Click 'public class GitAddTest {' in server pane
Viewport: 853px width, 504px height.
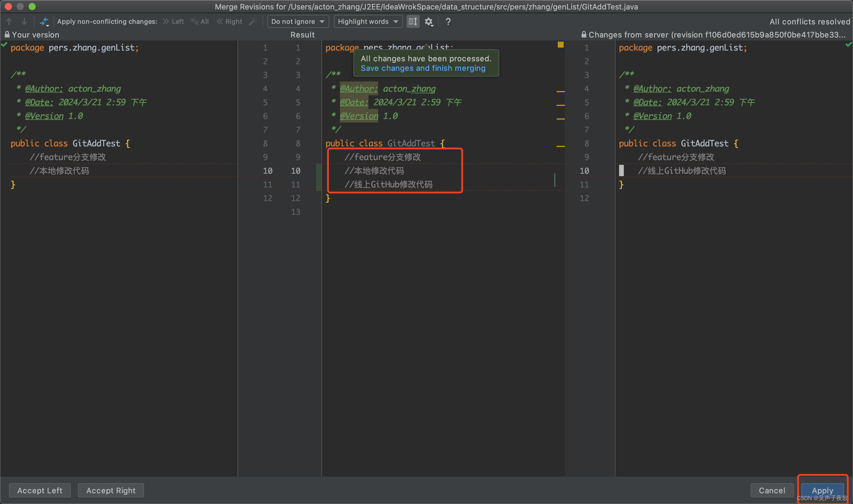coord(678,143)
